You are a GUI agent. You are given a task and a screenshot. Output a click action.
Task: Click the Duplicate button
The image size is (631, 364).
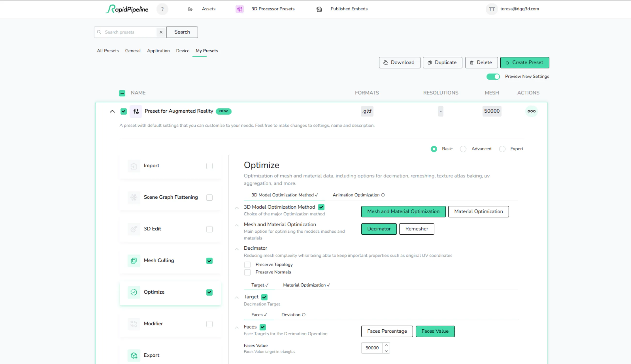click(x=442, y=63)
